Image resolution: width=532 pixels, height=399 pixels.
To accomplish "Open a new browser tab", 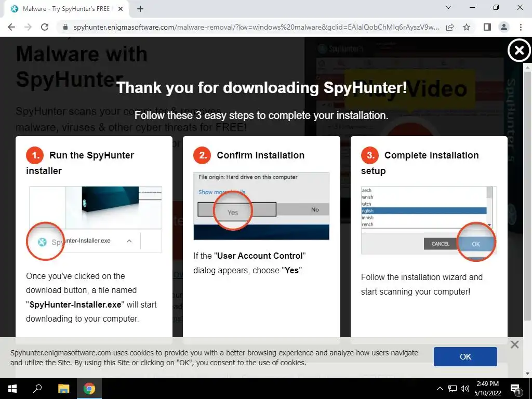I will pos(140,9).
